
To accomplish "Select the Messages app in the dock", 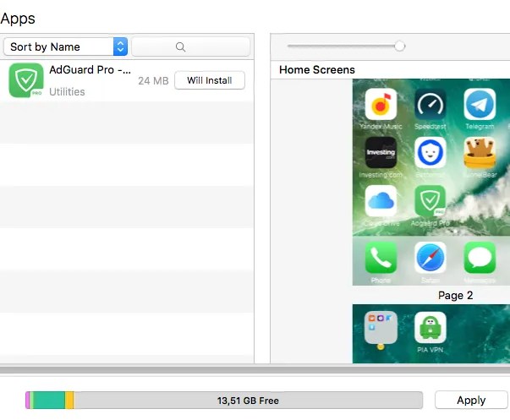I will pos(480,258).
